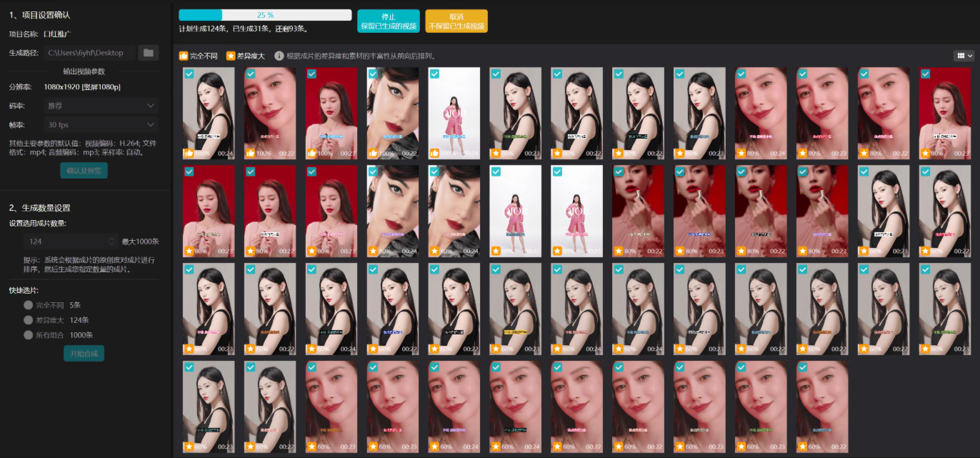This screenshot has height=458, width=980.
Task: Click the star badge on the last 60% thumbnail
Action: pos(803,446)
